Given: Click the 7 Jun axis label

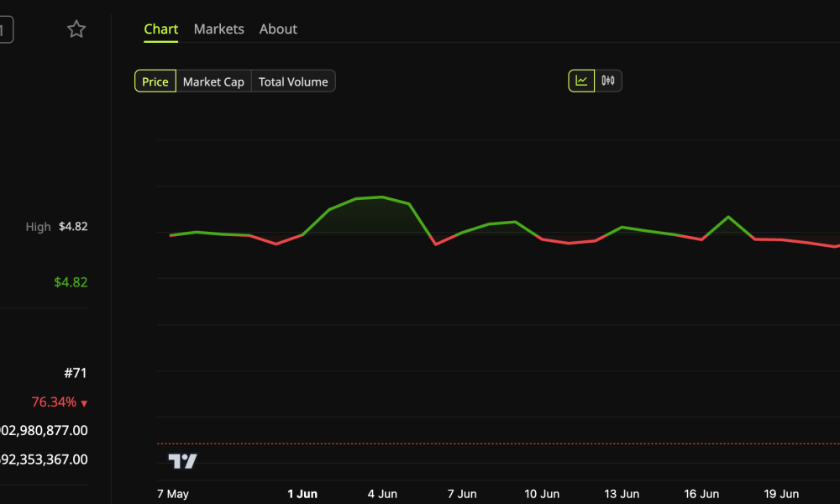Looking at the screenshot, I should (x=462, y=494).
